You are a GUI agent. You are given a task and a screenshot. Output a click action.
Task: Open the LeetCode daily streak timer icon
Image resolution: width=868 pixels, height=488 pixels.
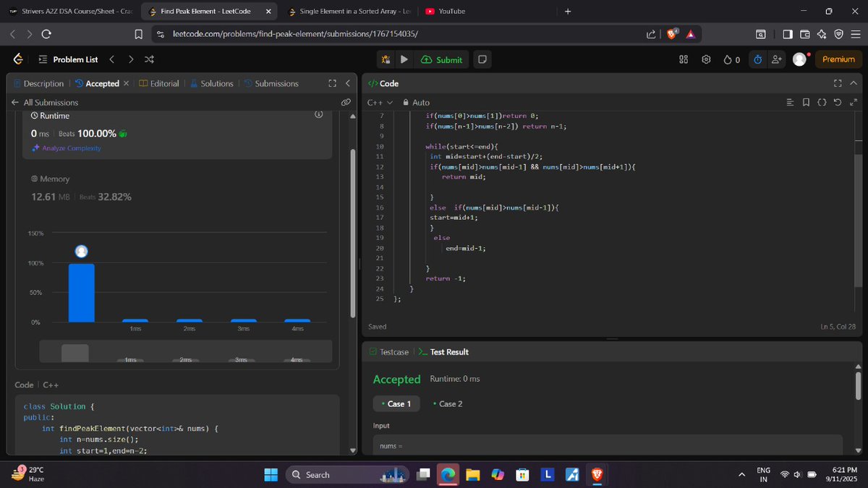coord(757,59)
